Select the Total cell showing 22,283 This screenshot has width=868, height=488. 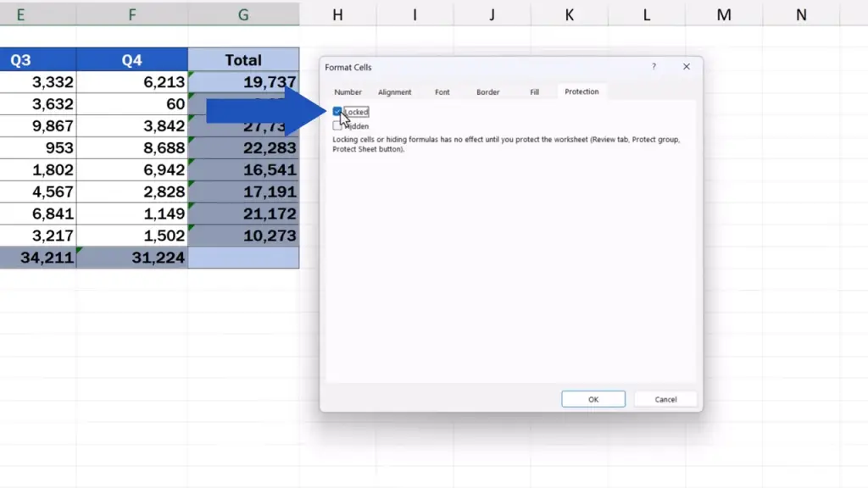243,148
